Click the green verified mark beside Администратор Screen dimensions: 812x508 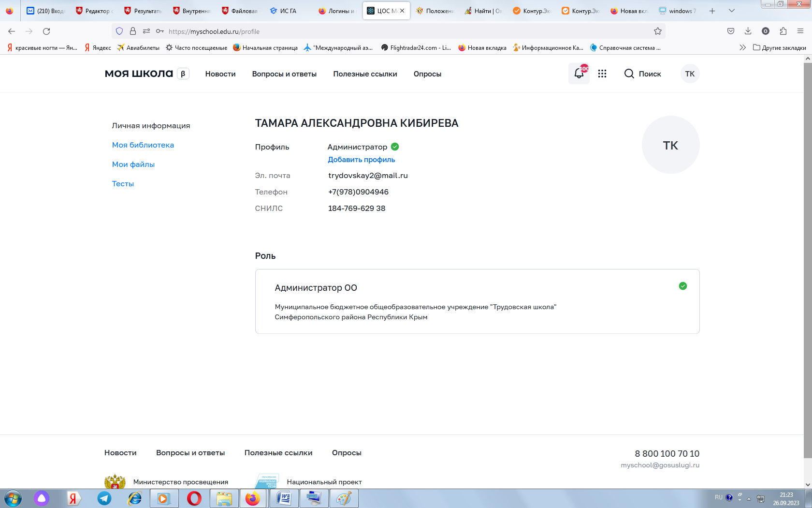pos(395,147)
